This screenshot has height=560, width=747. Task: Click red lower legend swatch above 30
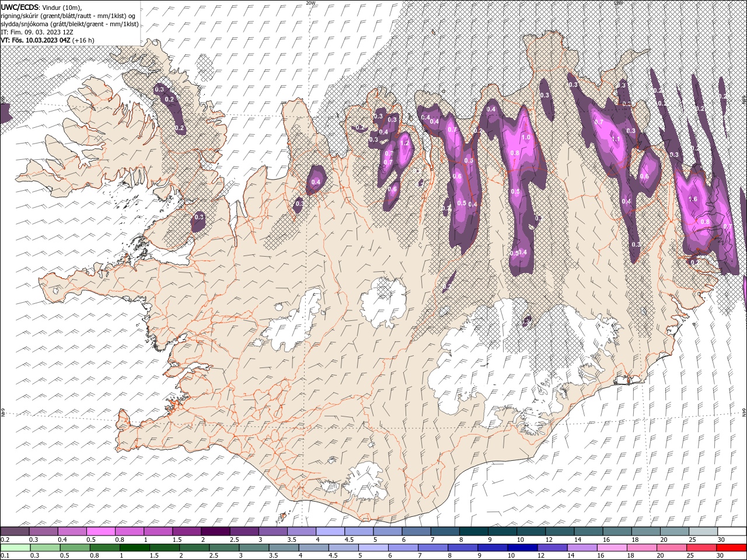pos(731,548)
